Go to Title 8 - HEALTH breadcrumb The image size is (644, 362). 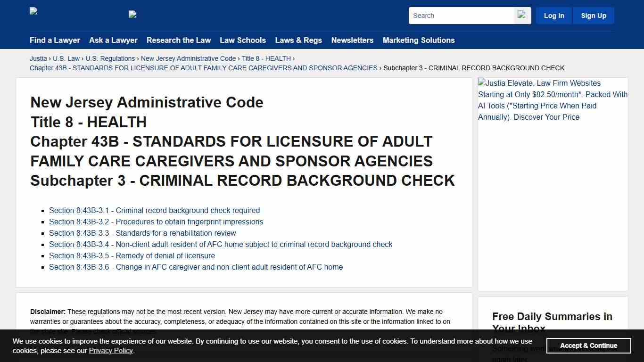coord(266,58)
